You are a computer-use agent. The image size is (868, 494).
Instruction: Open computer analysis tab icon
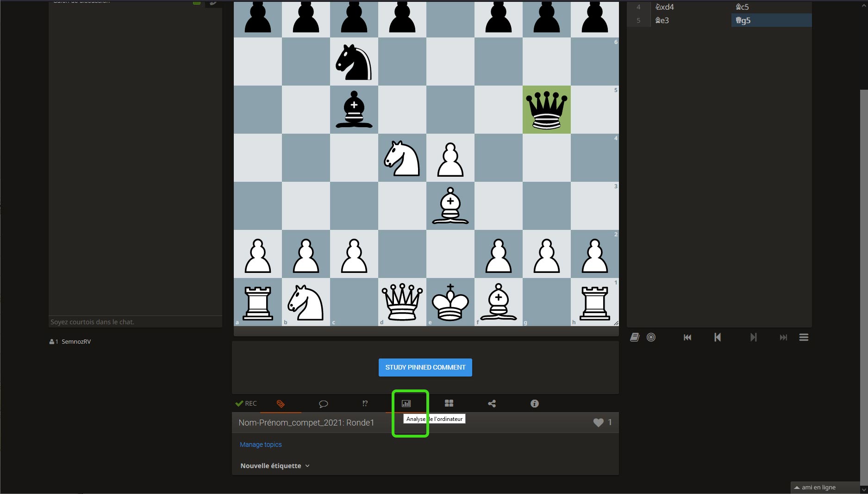coord(406,404)
